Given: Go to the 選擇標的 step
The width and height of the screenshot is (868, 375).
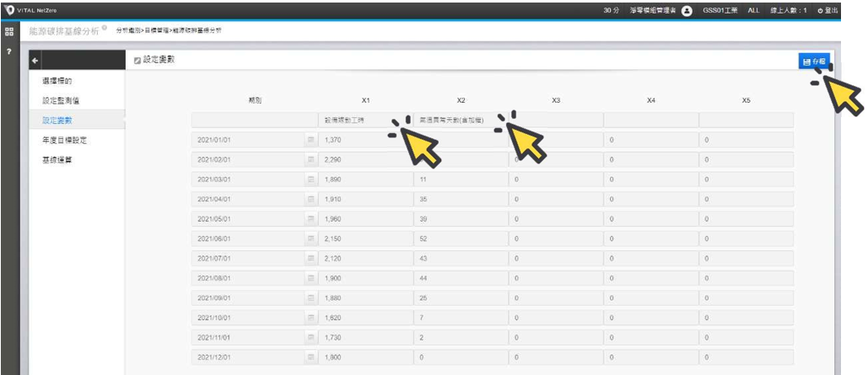Looking at the screenshot, I should pos(57,80).
